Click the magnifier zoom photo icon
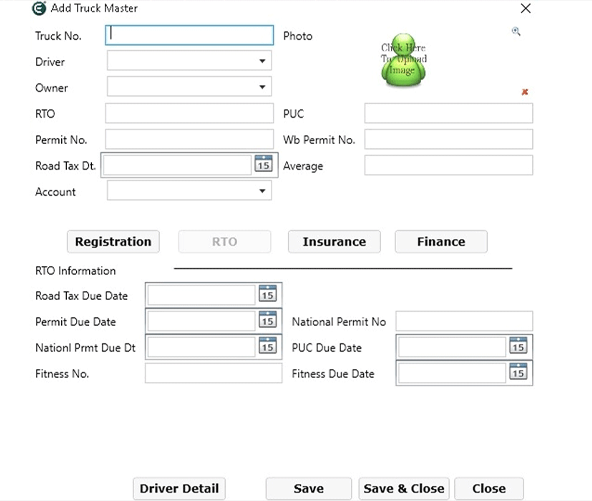 [x=516, y=31]
